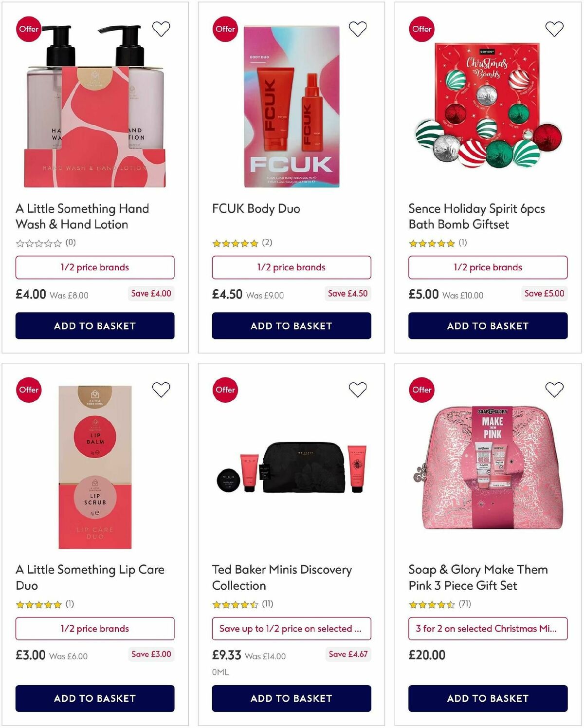Add the Lip Care Duo to basket
The height and width of the screenshot is (728, 584).
[95, 698]
